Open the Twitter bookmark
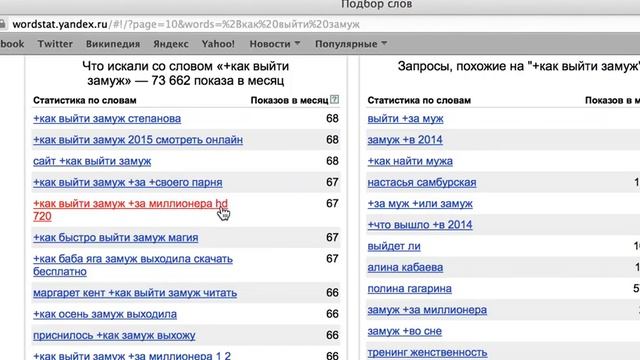Image resolution: width=640 pixels, height=360 pixels. [x=55, y=44]
